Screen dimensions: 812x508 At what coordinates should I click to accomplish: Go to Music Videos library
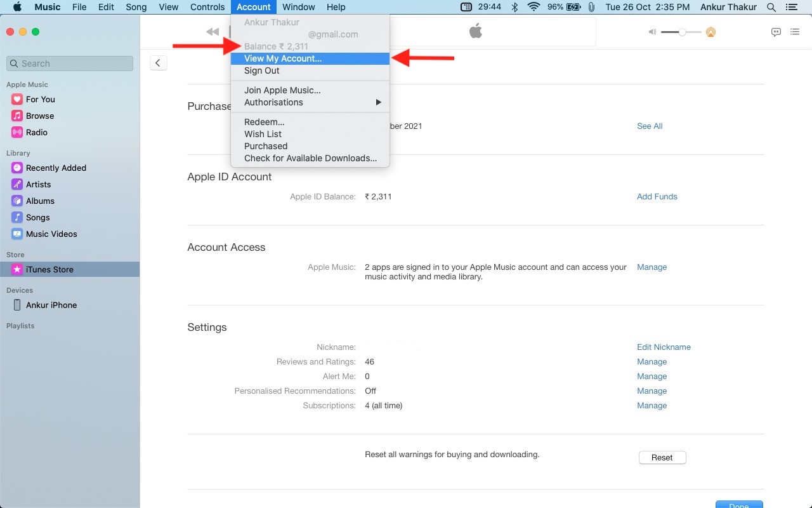pos(51,234)
